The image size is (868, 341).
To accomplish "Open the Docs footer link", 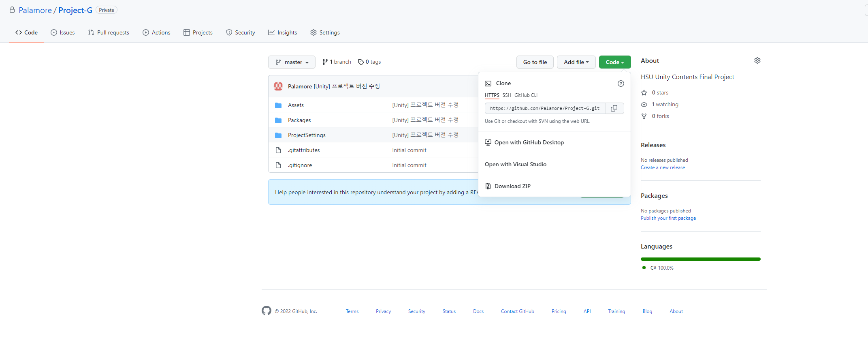I will tap(478, 311).
